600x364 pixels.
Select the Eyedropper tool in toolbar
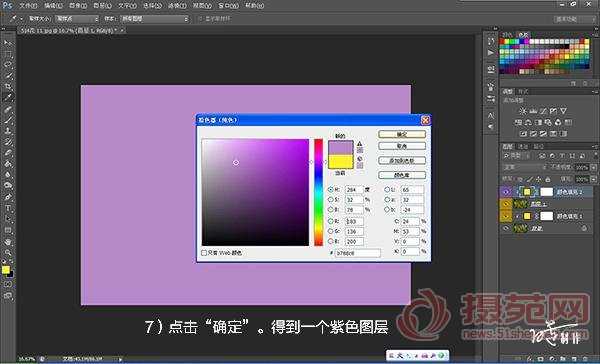coord(8,98)
